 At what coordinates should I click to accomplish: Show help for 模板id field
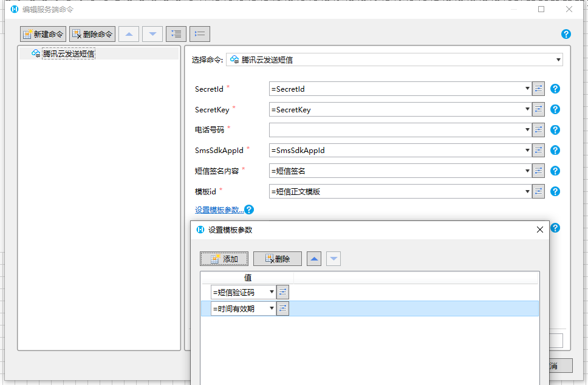coord(555,191)
